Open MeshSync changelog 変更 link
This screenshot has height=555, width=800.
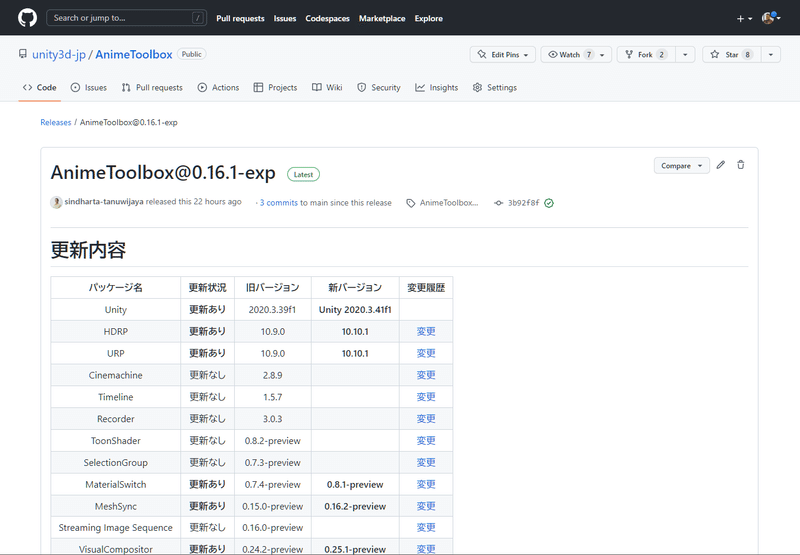point(426,507)
